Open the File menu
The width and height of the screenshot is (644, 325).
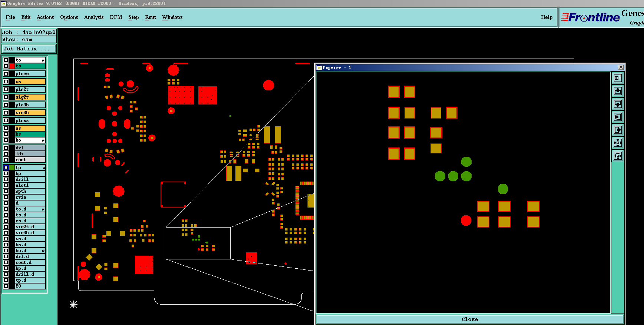10,17
